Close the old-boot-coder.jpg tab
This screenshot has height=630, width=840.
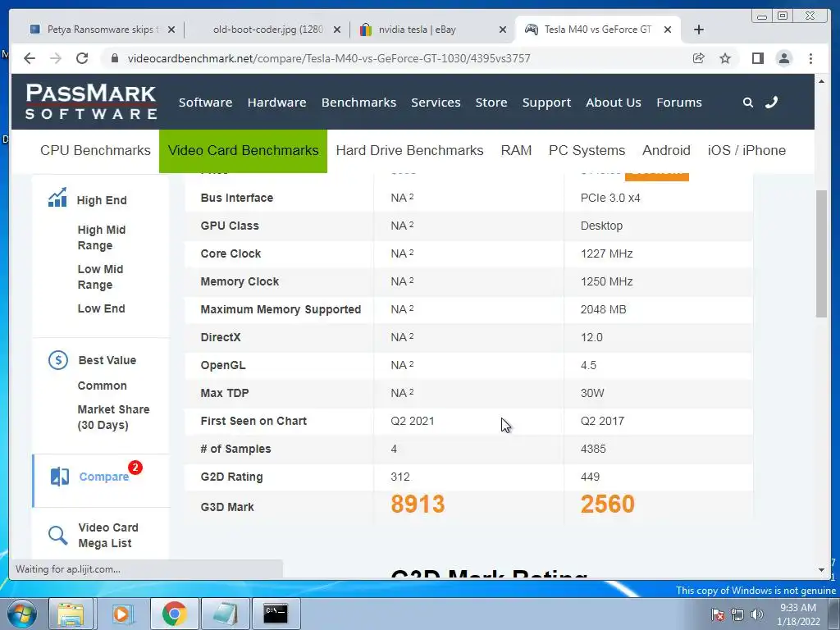pyautogui.click(x=337, y=30)
